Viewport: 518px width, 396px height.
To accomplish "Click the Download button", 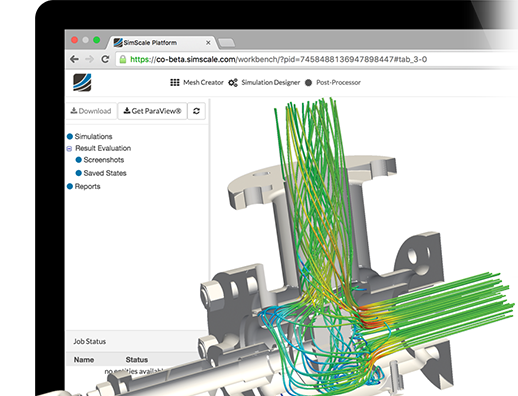I will (91, 111).
